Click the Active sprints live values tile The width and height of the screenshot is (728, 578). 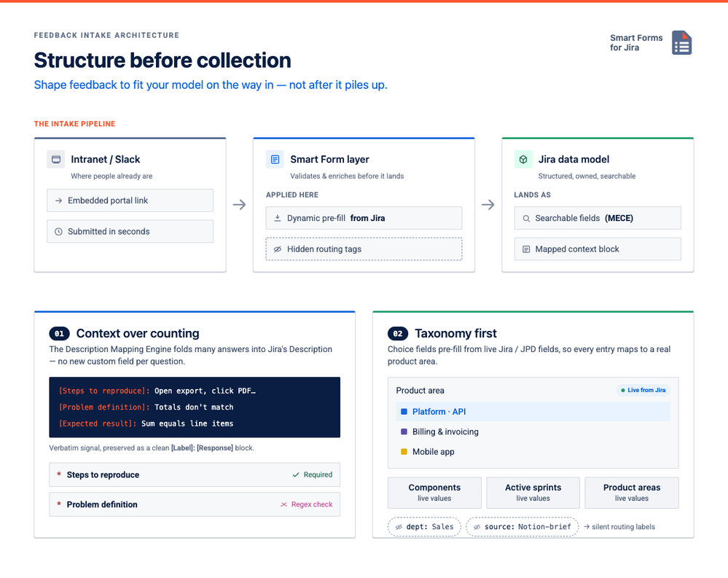click(x=533, y=493)
